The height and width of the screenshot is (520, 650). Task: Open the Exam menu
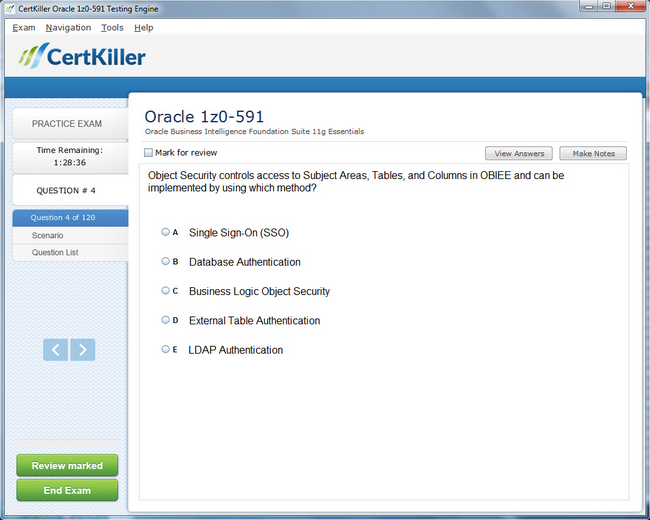click(x=24, y=28)
